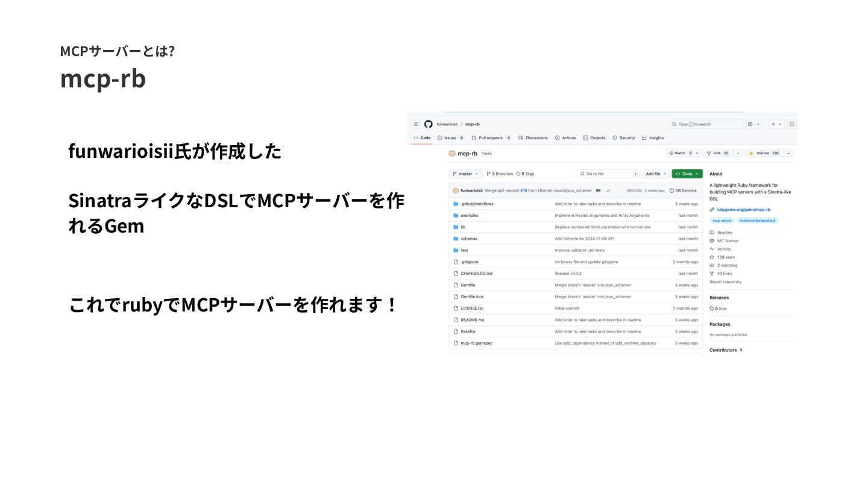Image resolution: width=868 pixels, height=488 pixels.
Task: Select the mcp-server topic tag
Action: pos(722,221)
